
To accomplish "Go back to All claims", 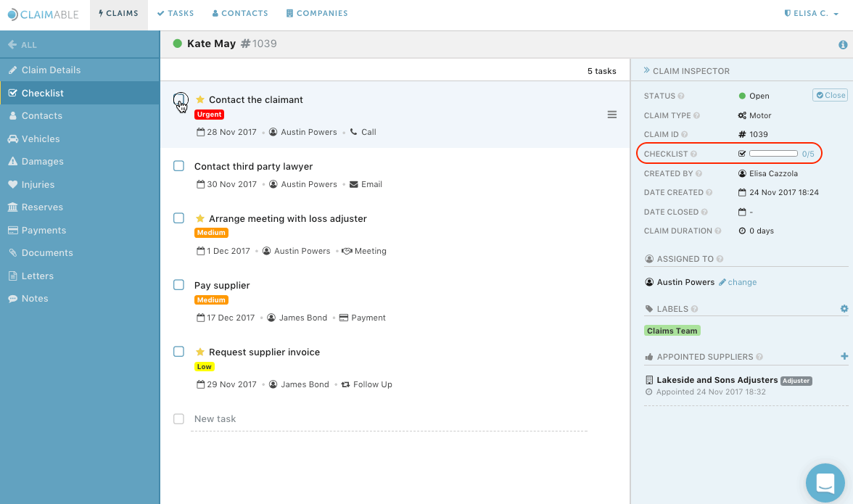I will point(22,45).
